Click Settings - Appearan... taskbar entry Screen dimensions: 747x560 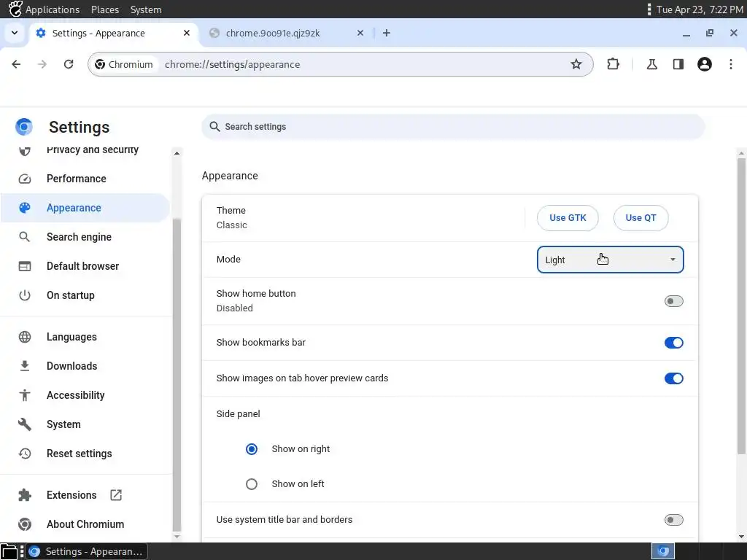tap(87, 551)
